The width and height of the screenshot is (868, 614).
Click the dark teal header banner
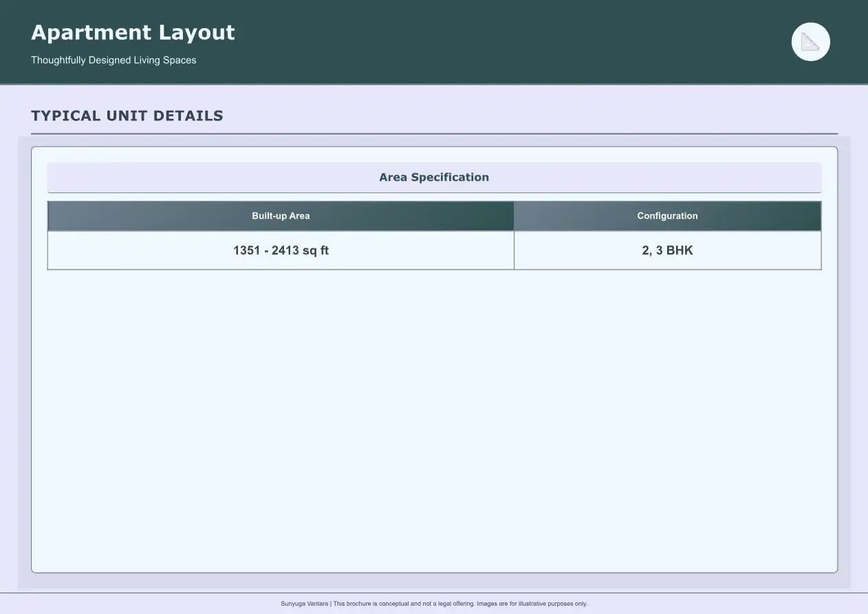tap(434, 41)
